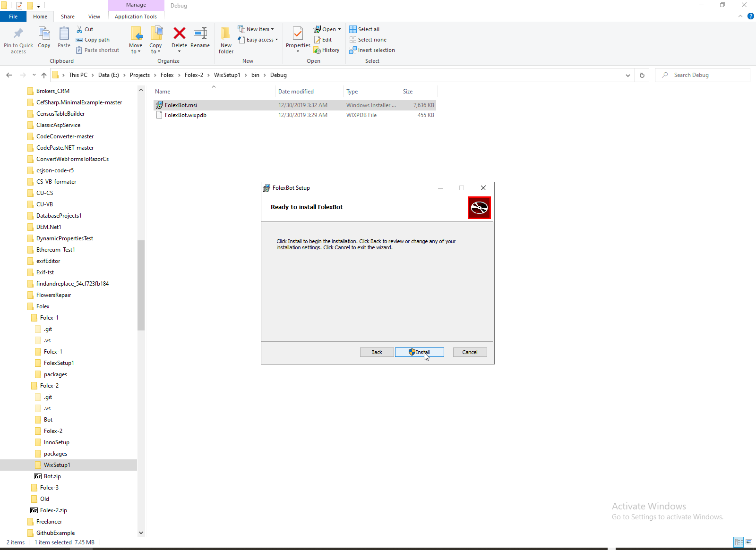Close the FolexBot Setup dialog

(483, 188)
